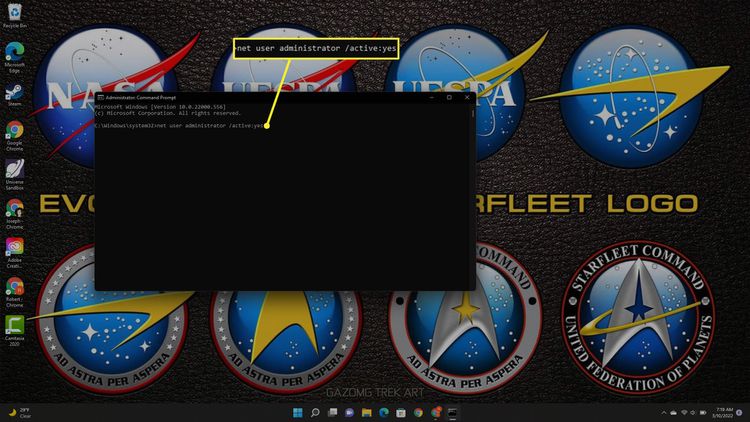Open the Recycle Bin desktop icon

click(x=14, y=15)
